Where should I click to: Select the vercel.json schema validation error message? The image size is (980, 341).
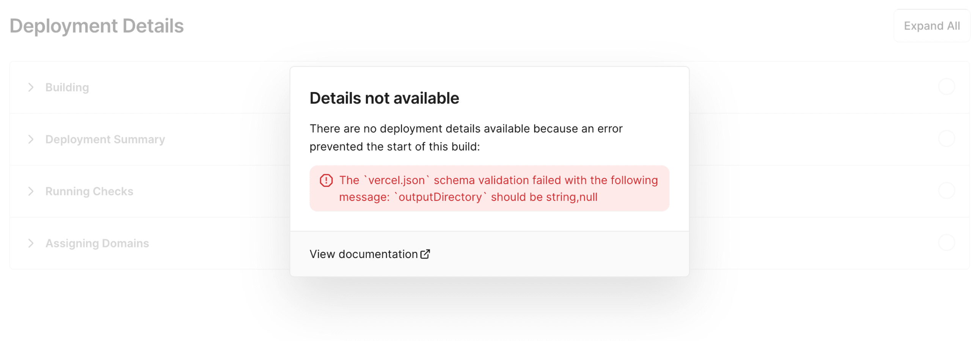pyautogui.click(x=498, y=189)
